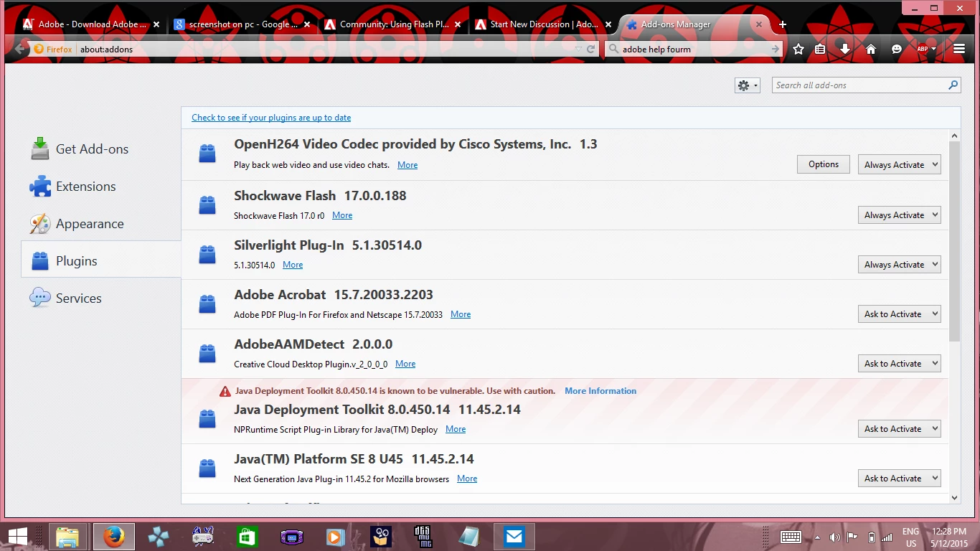Select Extensions in sidebar

101,187
